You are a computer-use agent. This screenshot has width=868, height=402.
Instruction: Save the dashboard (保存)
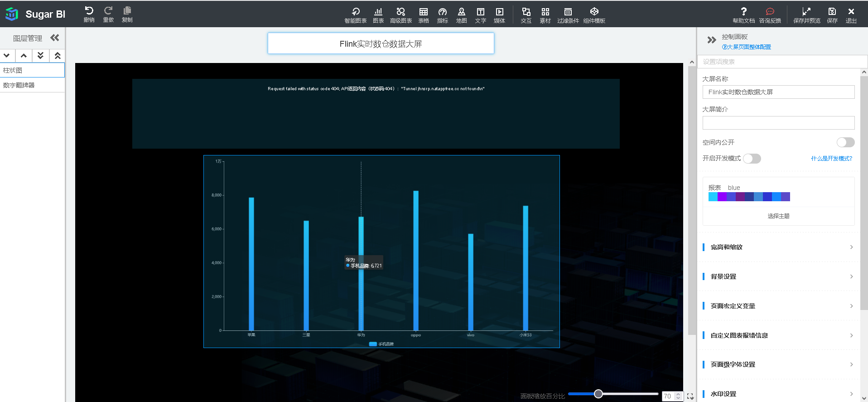pyautogui.click(x=832, y=15)
